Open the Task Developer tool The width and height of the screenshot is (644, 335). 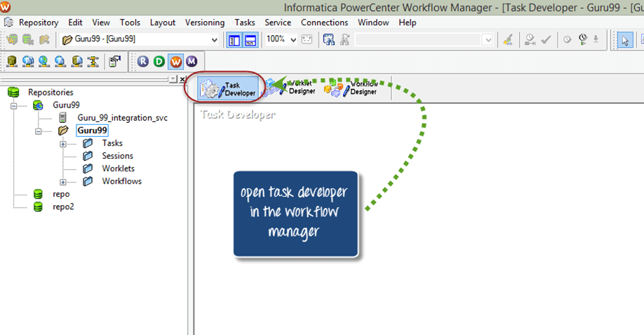click(x=227, y=88)
